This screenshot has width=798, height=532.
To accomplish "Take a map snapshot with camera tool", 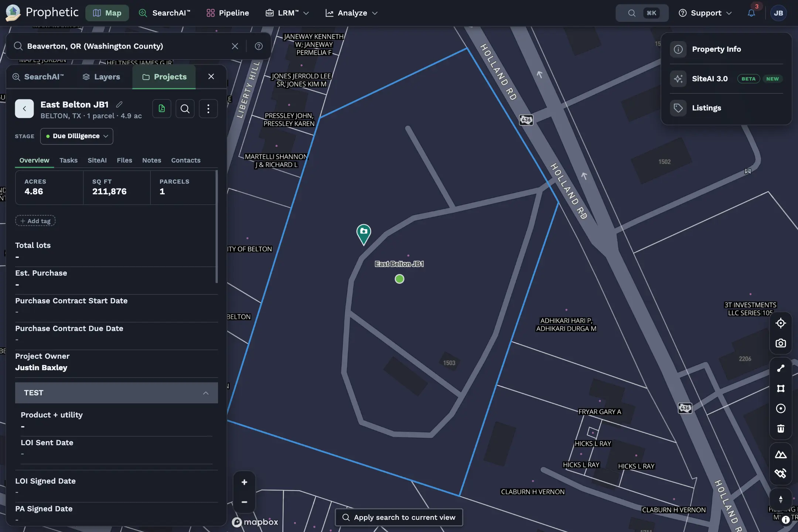I will point(781,343).
